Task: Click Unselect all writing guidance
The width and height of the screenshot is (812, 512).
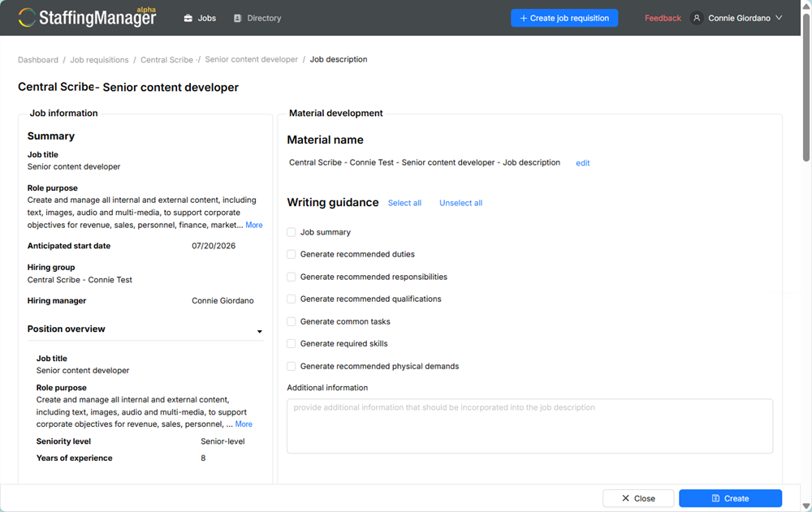Action: [x=460, y=203]
